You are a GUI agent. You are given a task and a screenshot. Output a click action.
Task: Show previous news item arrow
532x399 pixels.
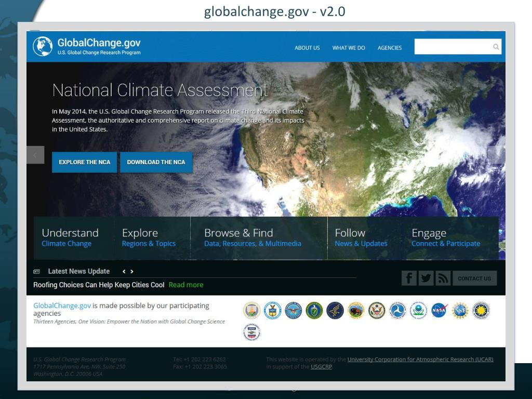click(124, 271)
